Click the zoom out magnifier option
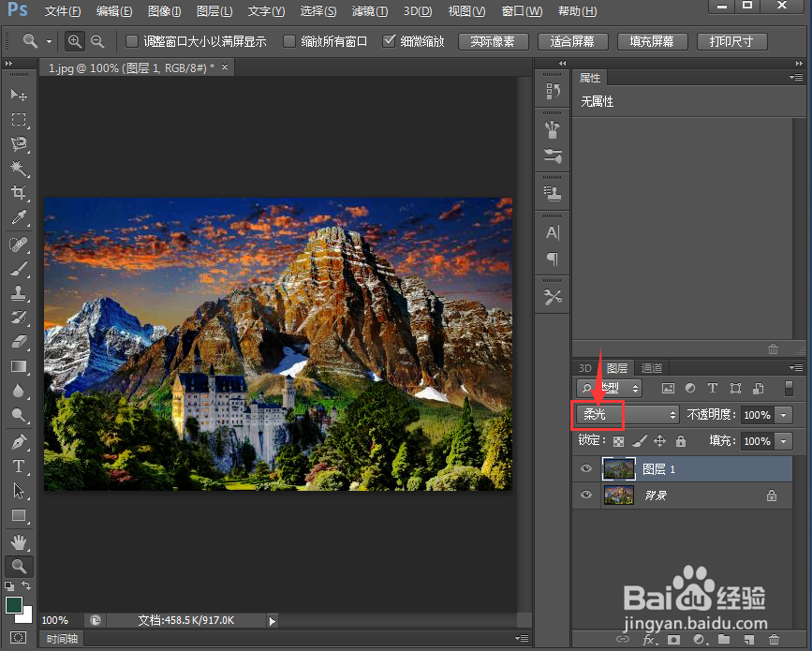812x651 pixels. click(97, 41)
